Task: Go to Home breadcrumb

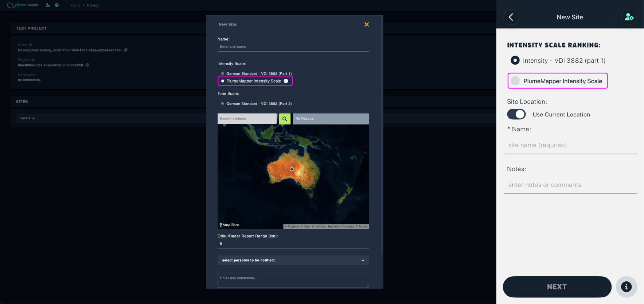Action: 75,5
